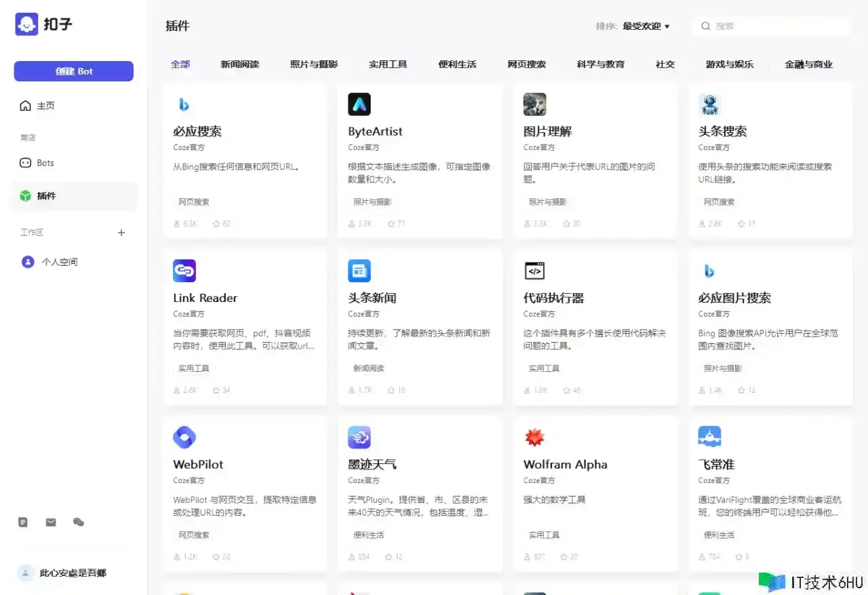Go to 主页 in the sidebar
Viewport: 868px width, 595px height.
(x=45, y=106)
